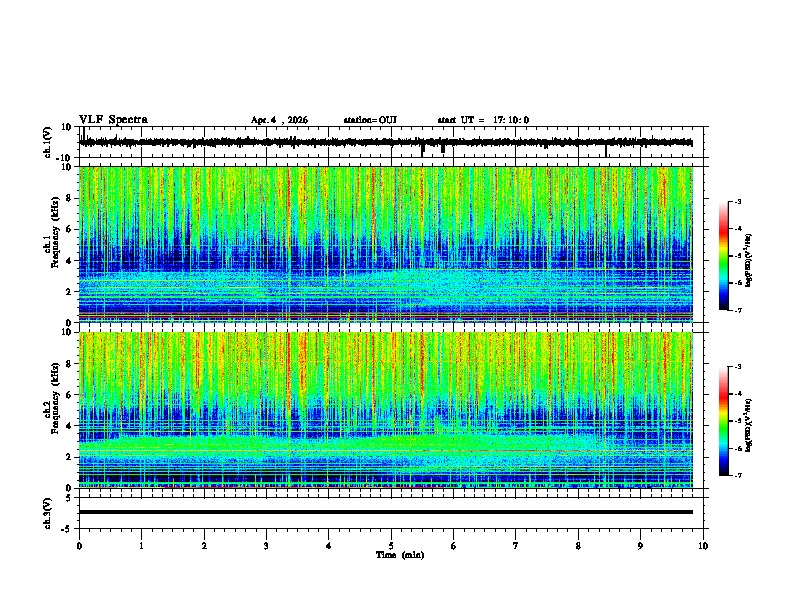Click the time axis tick label "9"

pos(640,546)
